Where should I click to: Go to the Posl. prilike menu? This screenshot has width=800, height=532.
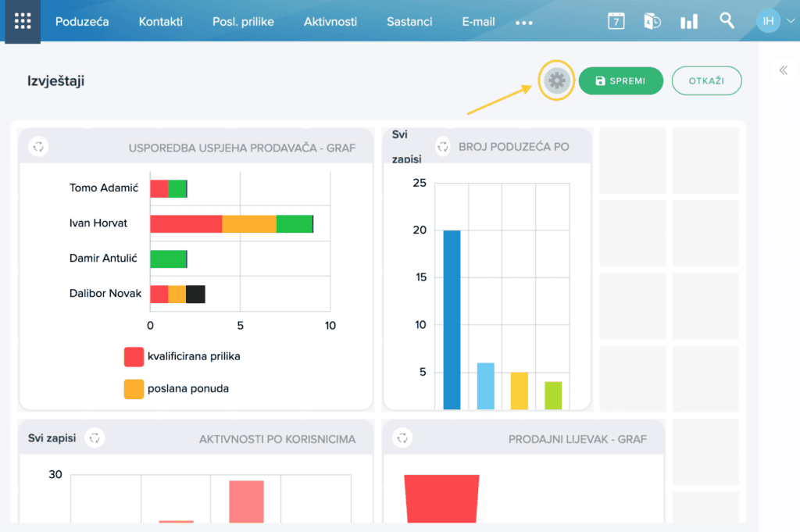point(243,21)
